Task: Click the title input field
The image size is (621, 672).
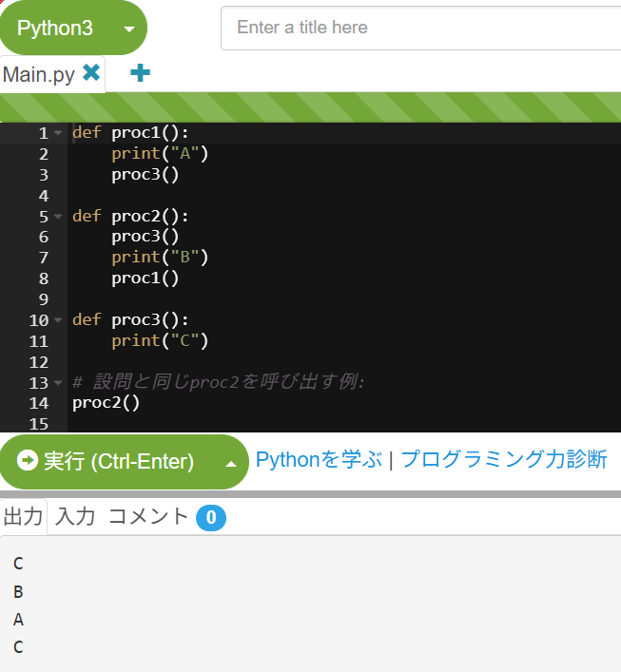Action: (421, 28)
